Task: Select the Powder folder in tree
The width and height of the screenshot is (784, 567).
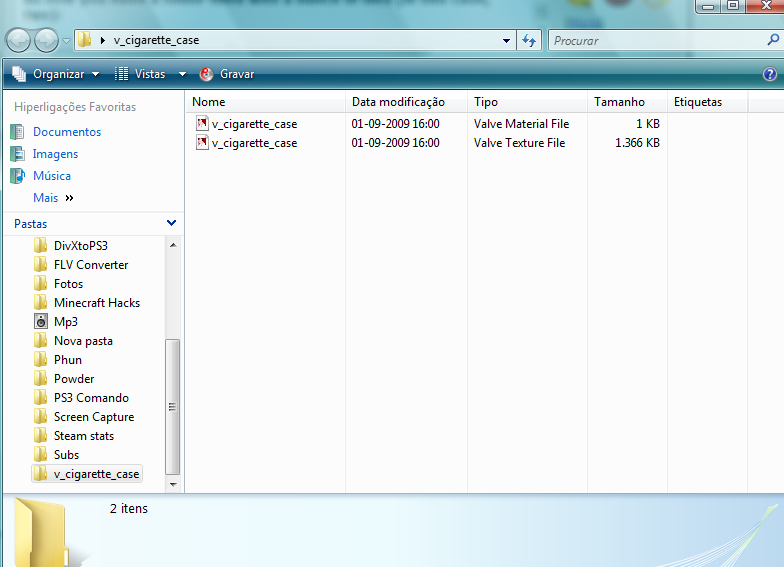Action: [x=74, y=378]
